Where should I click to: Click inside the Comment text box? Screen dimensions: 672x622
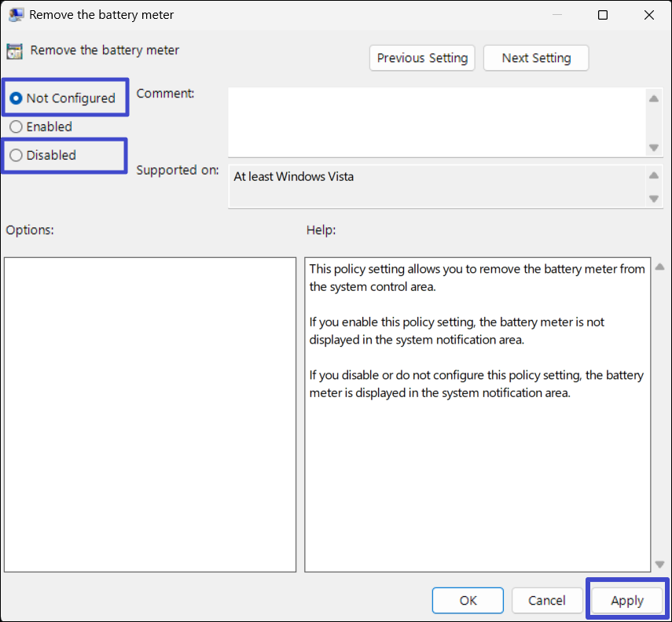coord(436,121)
